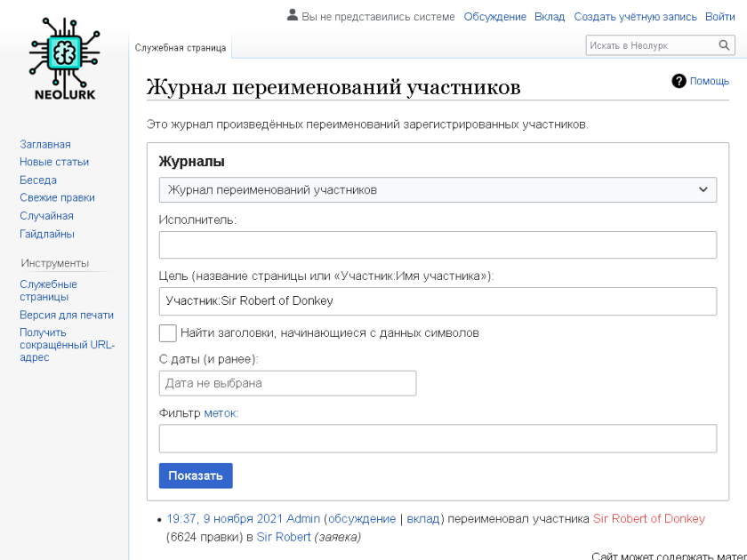Click the anonymous user icon
Viewport: 747px width, 560px height.
click(x=292, y=16)
